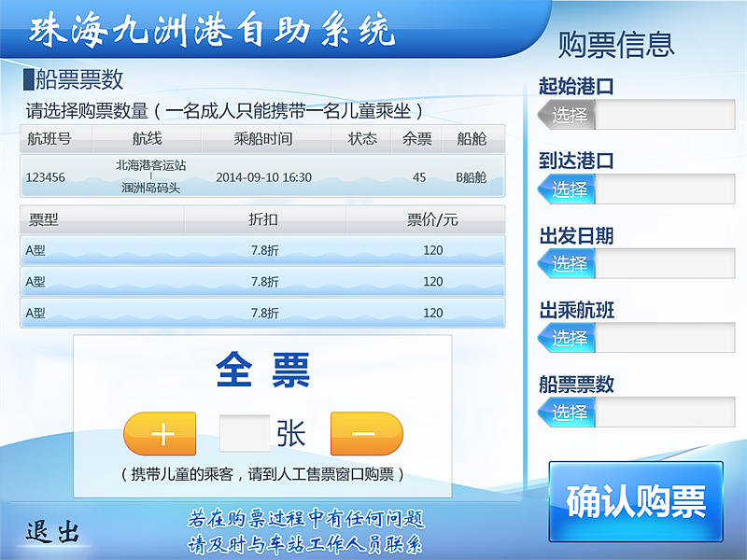
Task: Click the orange minus button to reduce tickets
Action: point(366,433)
